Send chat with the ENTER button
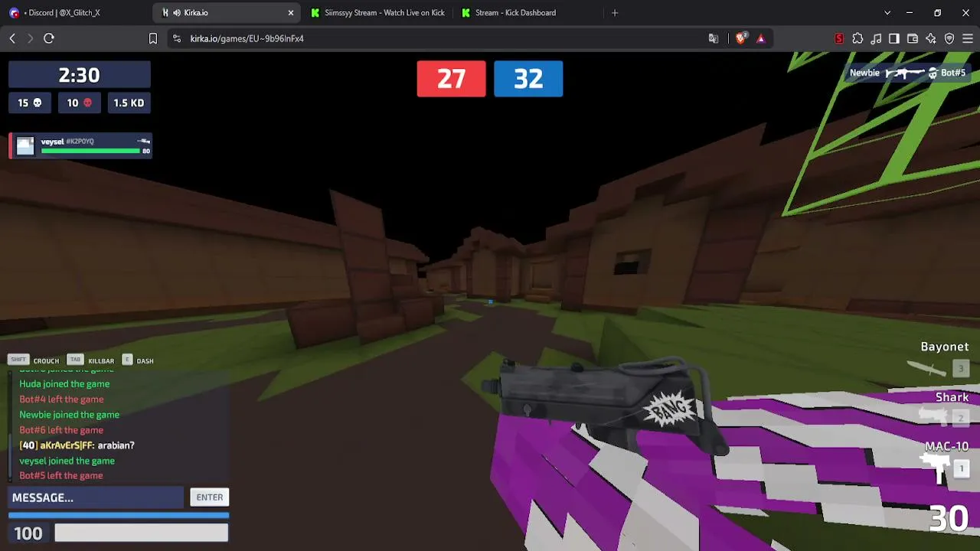 [x=210, y=497]
